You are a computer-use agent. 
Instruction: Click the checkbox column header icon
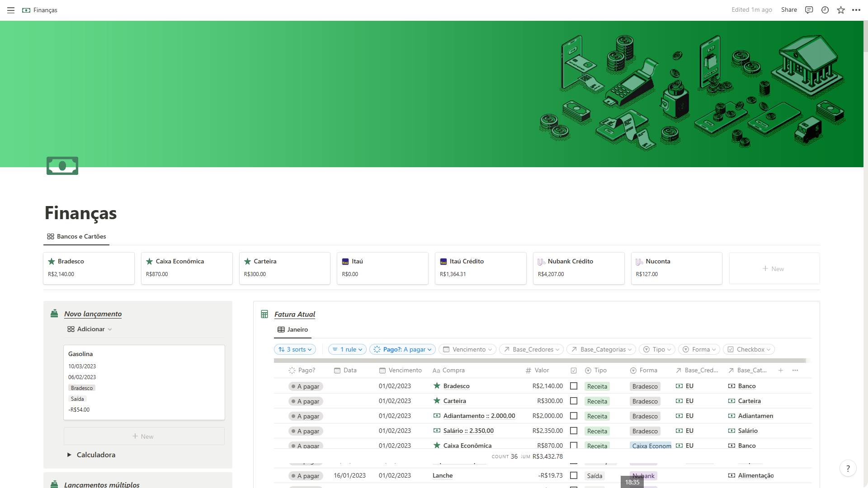(x=574, y=371)
